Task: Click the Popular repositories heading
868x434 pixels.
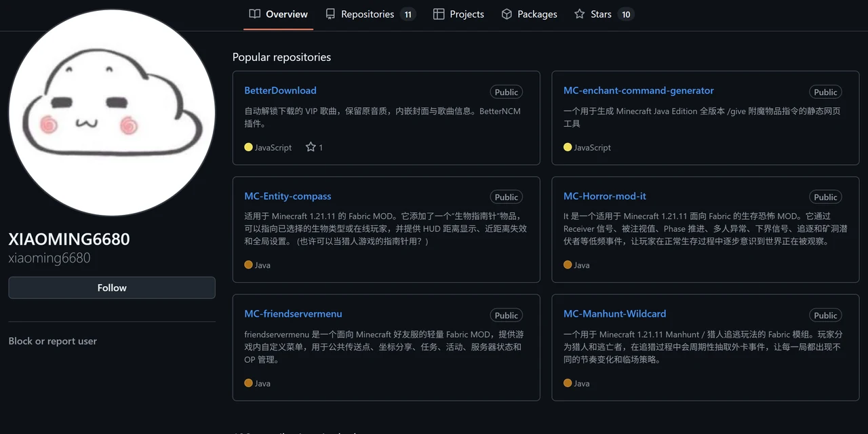Action: point(281,57)
